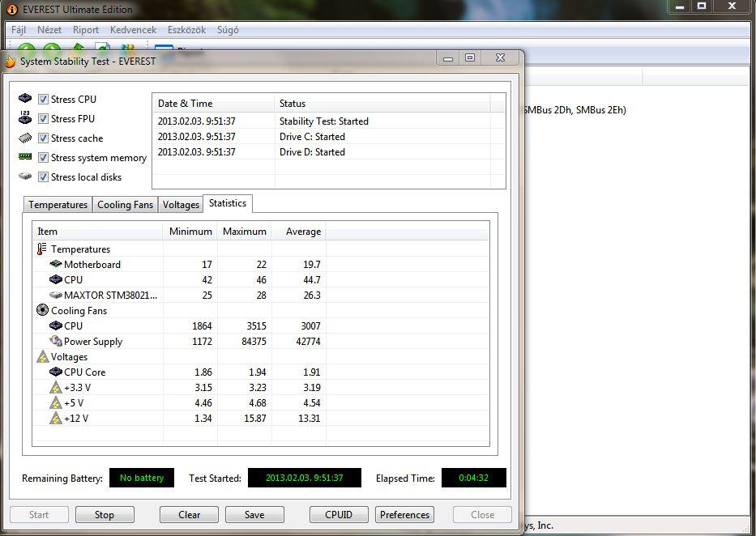
Task: Click the +12 V minimum value 1.34
Action: (x=203, y=419)
